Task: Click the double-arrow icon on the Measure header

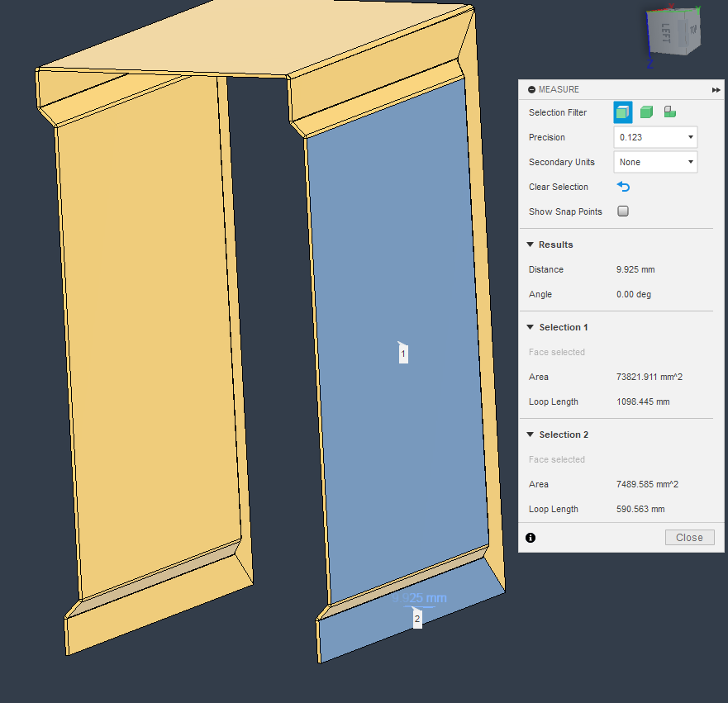Action: [716, 89]
